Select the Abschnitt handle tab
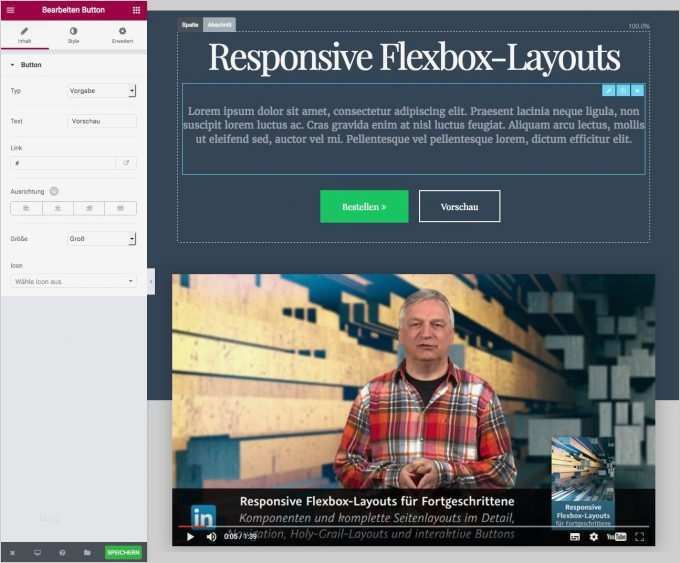Viewport: 680px width, 563px height. pyautogui.click(x=219, y=25)
